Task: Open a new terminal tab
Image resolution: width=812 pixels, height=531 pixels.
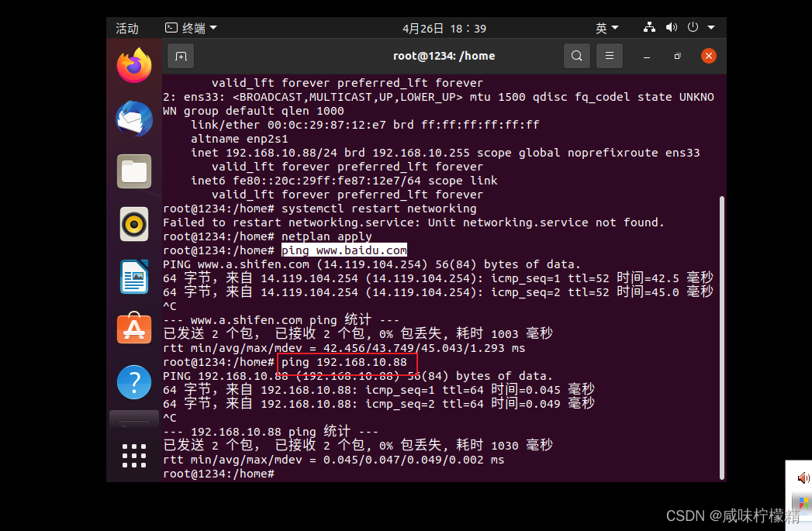Action: (180, 55)
